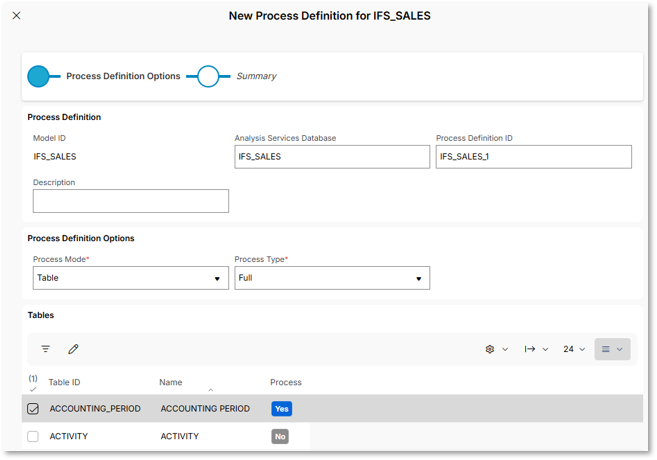657x460 pixels.
Task: Click the IFS_SALES Model ID value
Action: (x=55, y=157)
